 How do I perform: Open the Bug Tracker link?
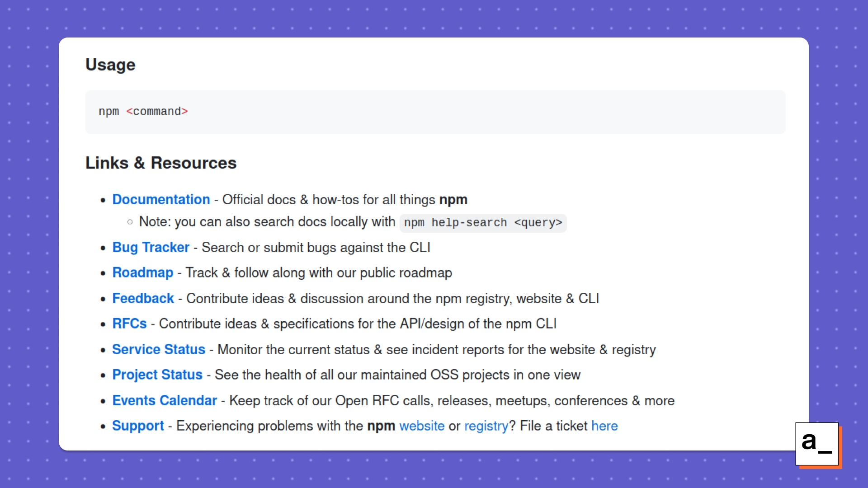151,247
